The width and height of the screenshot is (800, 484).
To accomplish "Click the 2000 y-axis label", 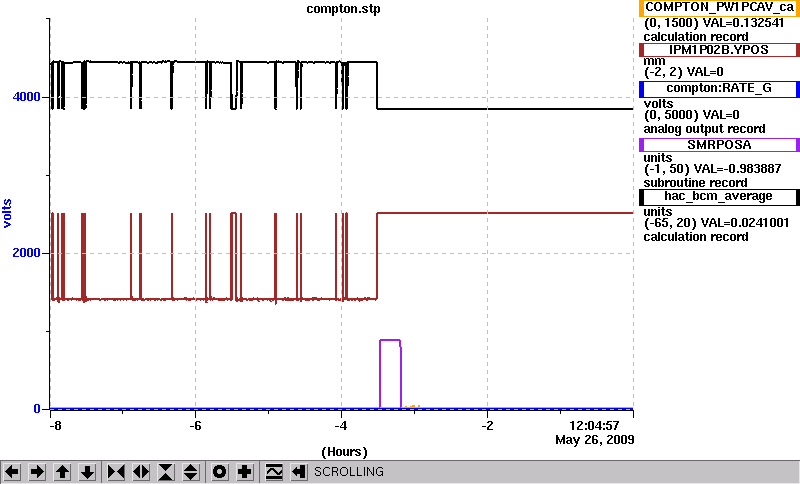I will pyautogui.click(x=27, y=253).
